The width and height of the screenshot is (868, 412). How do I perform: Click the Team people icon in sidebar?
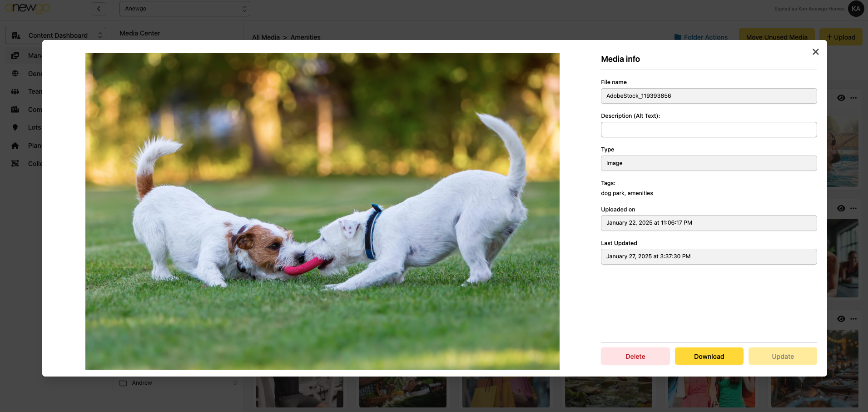click(15, 91)
